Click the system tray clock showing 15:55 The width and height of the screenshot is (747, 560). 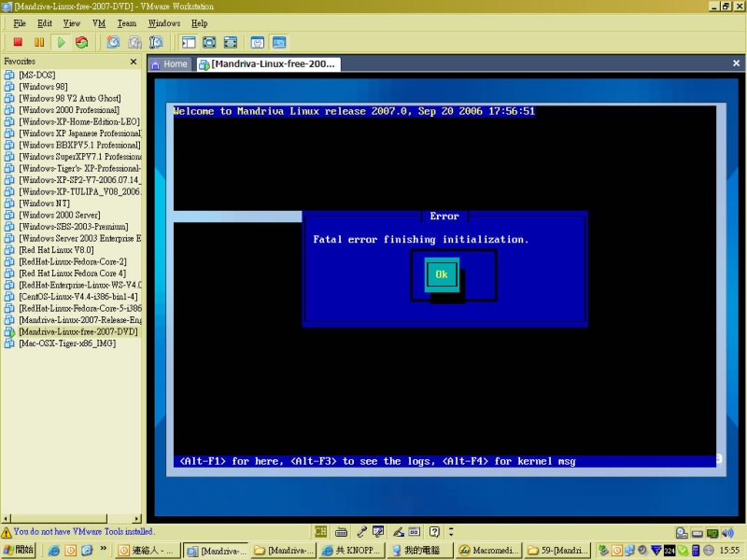(x=729, y=551)
